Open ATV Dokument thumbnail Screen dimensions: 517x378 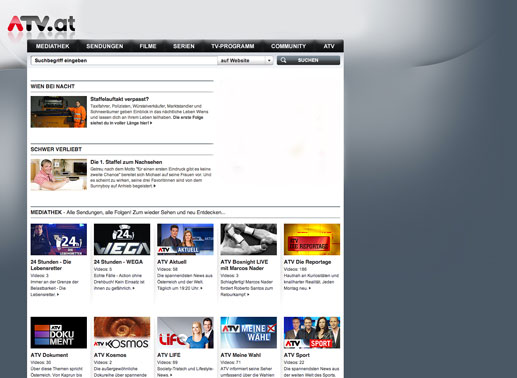coord(59,333)
